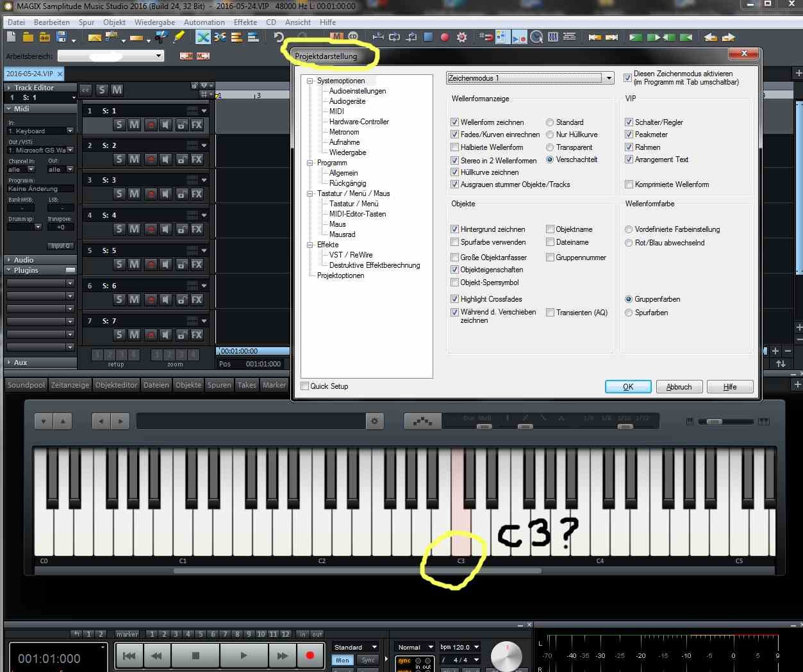Tick the Quick Setup checkbox
803x672 pixels.
tap(305, 386)
